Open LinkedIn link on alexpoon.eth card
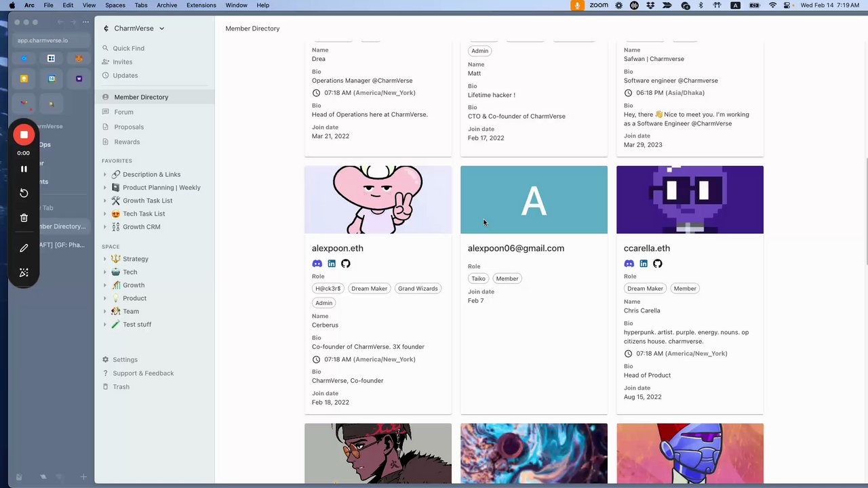The width and height of the screenshot is (868, 488). (332, 264)
